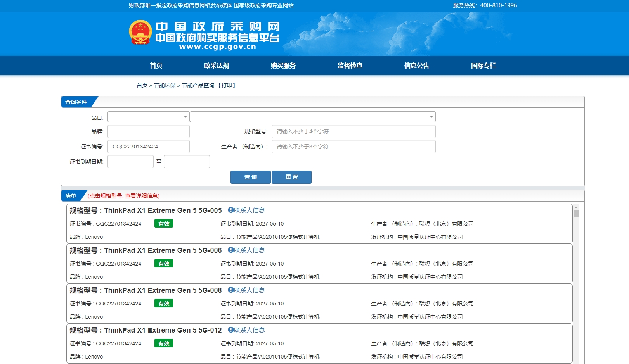Viewport: 629px width, 364px height.
Task: Open 联系人信息 for ThinkPad X1 Extreme 5G-012
Action: coord(249,330)
